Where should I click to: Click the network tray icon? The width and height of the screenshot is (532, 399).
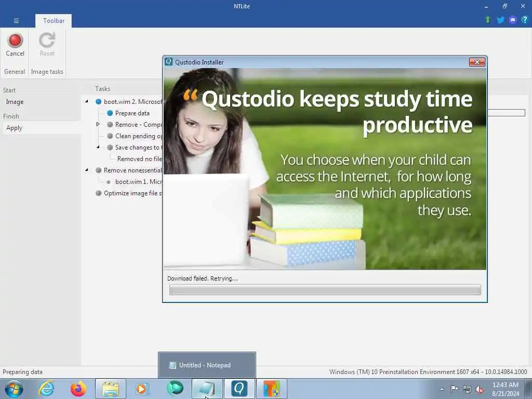click(x=467, y=389)
